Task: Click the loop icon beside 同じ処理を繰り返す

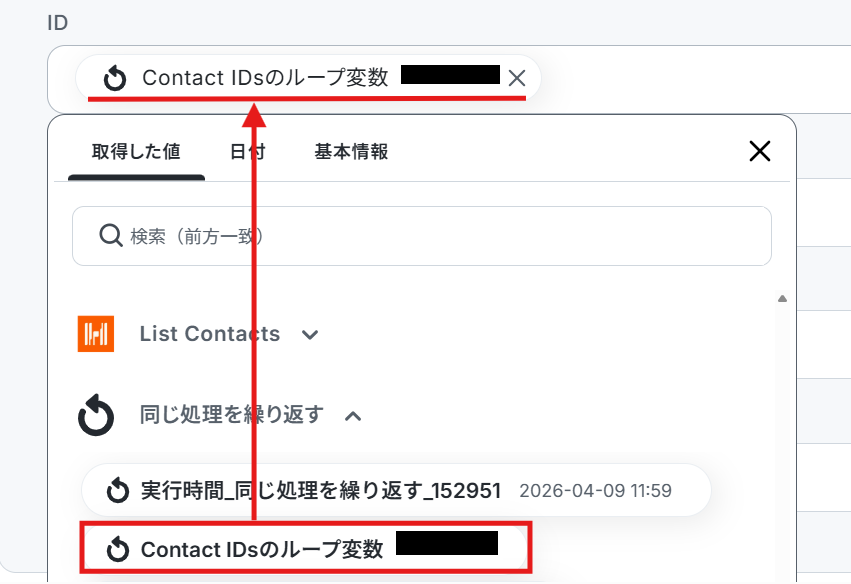Action: (96, 415)
